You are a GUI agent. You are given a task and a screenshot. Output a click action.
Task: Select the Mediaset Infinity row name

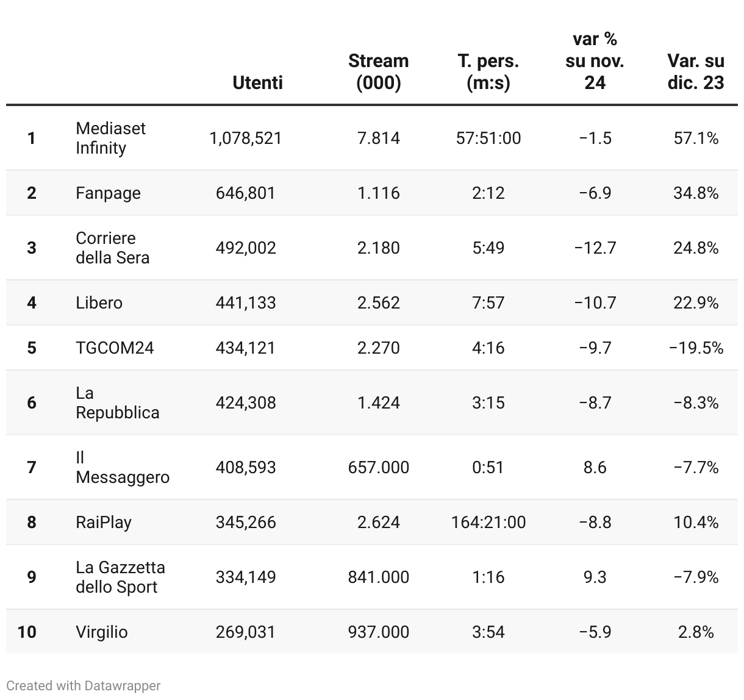110,138
